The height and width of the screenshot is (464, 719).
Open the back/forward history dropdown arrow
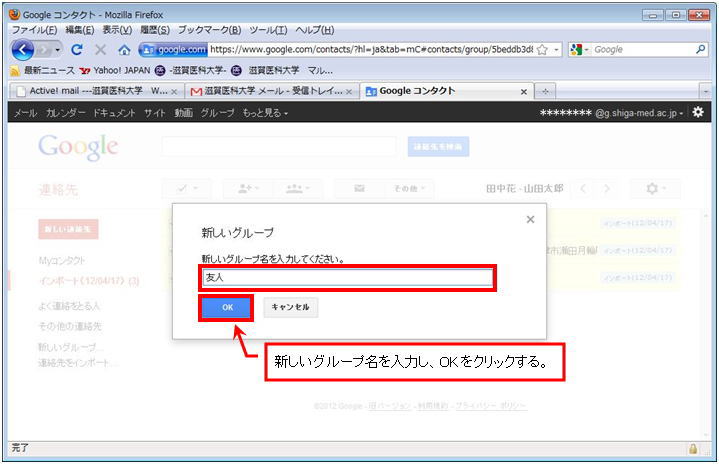[x=58, y=50]
